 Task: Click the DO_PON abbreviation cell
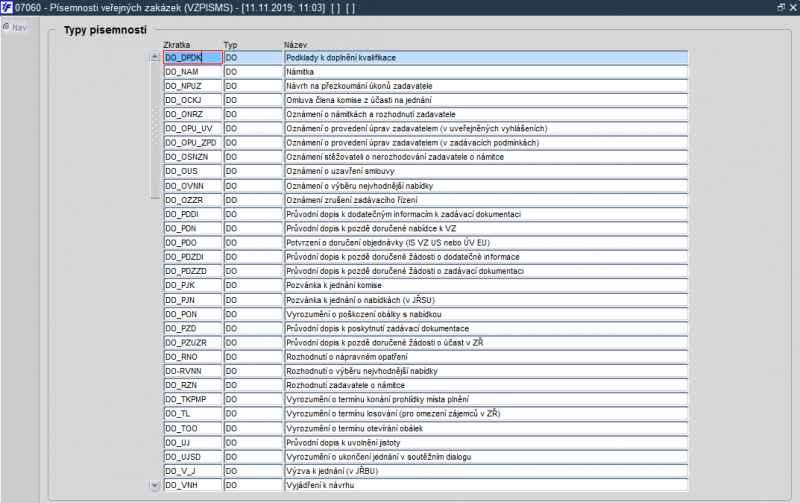point(193,314)
